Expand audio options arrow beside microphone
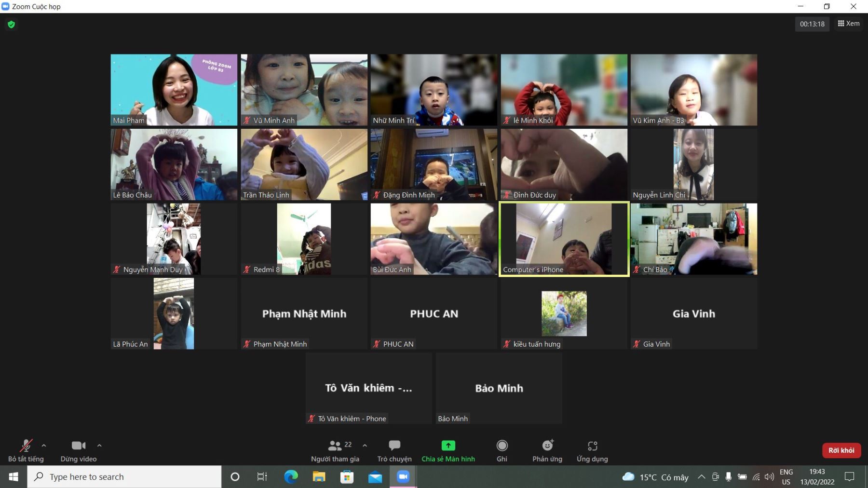The image size is (868, 488). (x=44, y=446)
